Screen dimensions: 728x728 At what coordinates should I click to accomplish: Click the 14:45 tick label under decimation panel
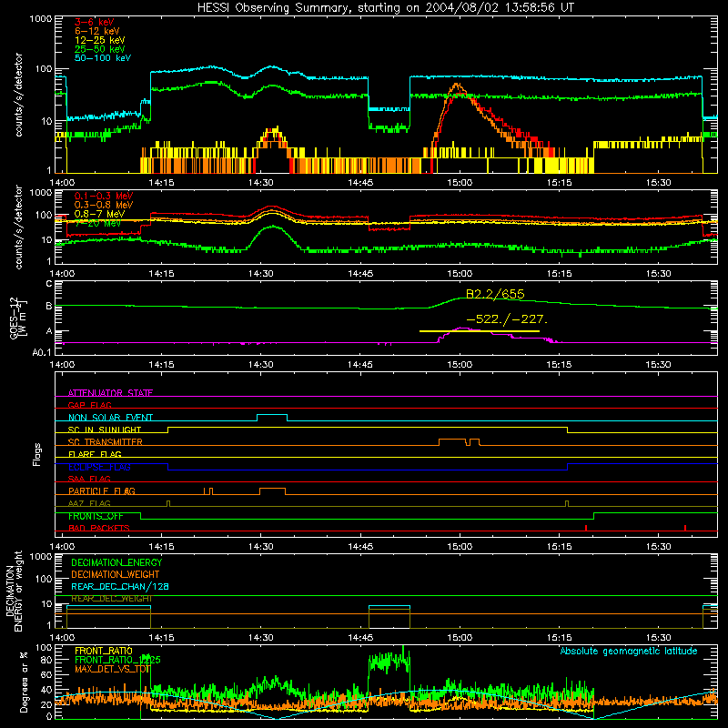(x=360, y=638)
